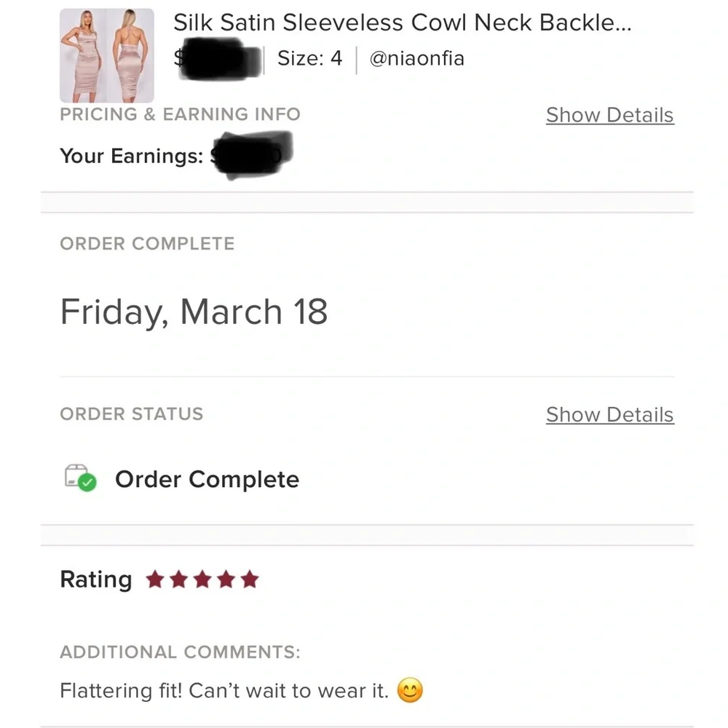Click the Pricing & Earning Info heading

coord(180,114)
